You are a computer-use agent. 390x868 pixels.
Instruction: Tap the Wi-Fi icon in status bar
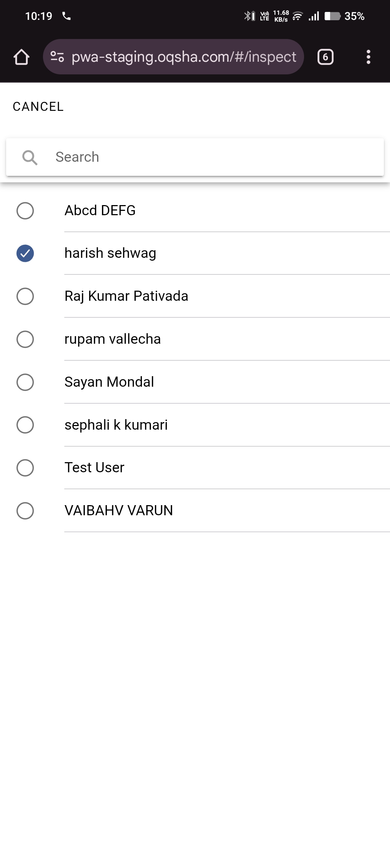coord(298,16)
